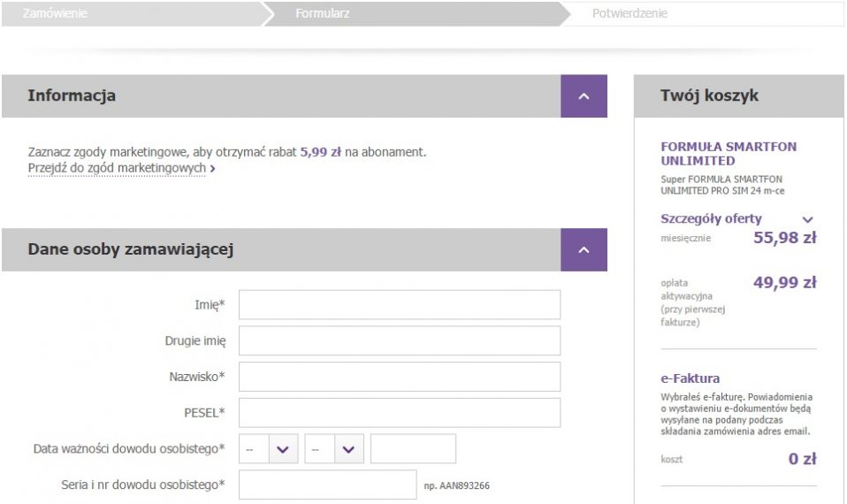The image size is (847, 504).
Task: Collapse the Informacja section chevron
Action: [584, 96]
